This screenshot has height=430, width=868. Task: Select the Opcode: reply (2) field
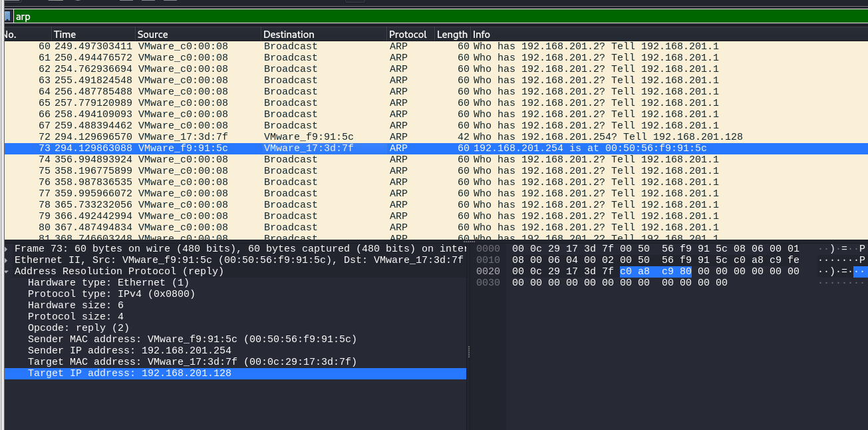click(78, 328)
